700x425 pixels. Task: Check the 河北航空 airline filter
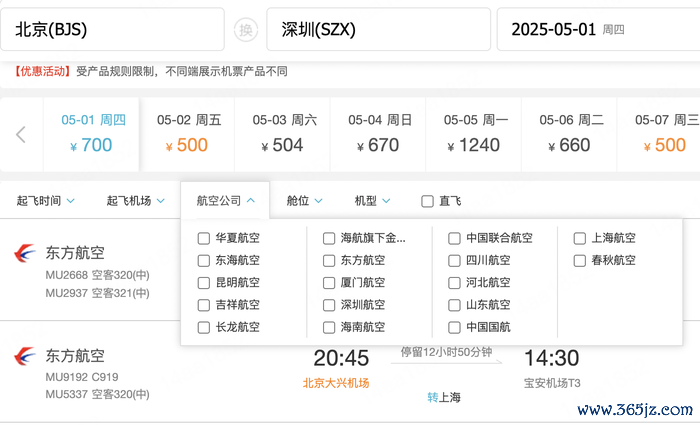pos(454,283)
